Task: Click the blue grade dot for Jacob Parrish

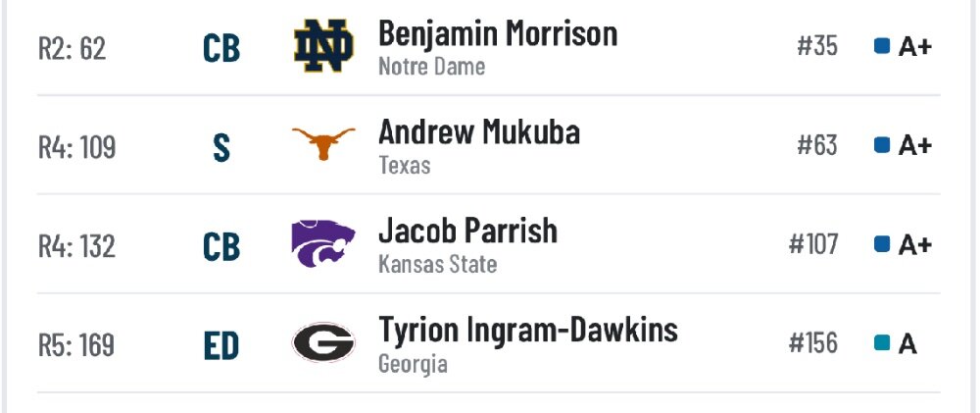Action: click(882, 244)
